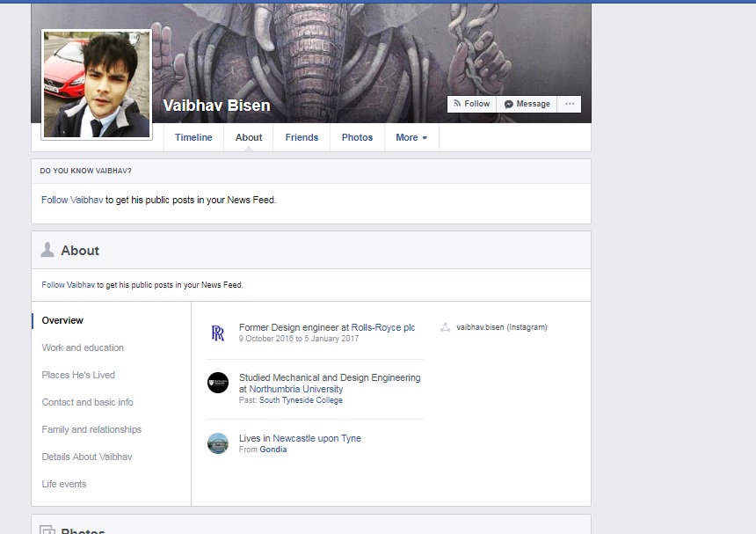
Task: Open the Gondia hometown link
Action: click(x=273, y=450)
